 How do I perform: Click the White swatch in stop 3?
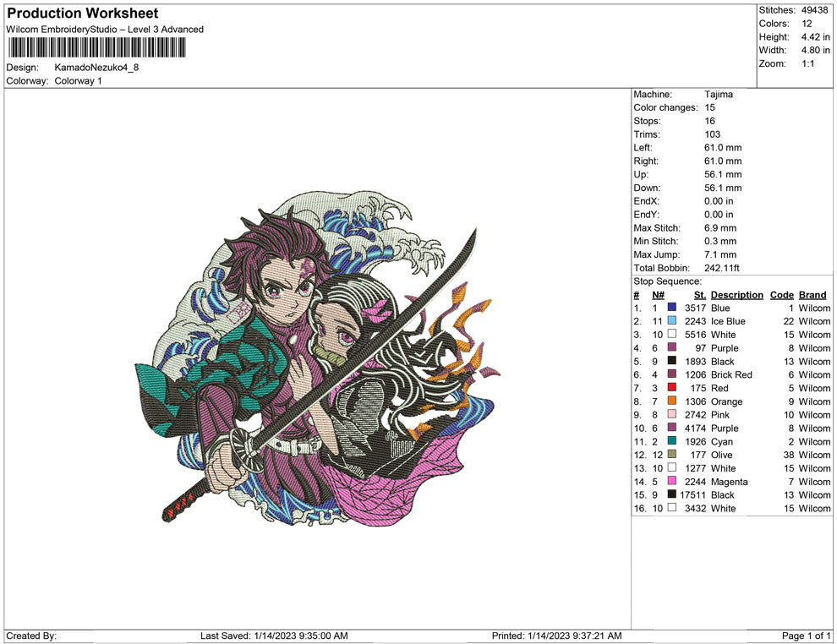click(x=671, y=334)
